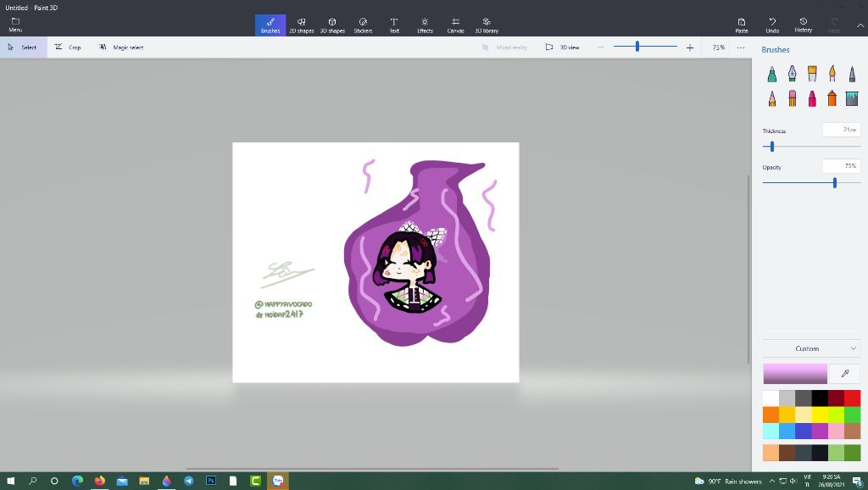The width and height of the screenshot is (868, 490).
Task: Toggle Mixed reality mode
Action: click(504, 47)
